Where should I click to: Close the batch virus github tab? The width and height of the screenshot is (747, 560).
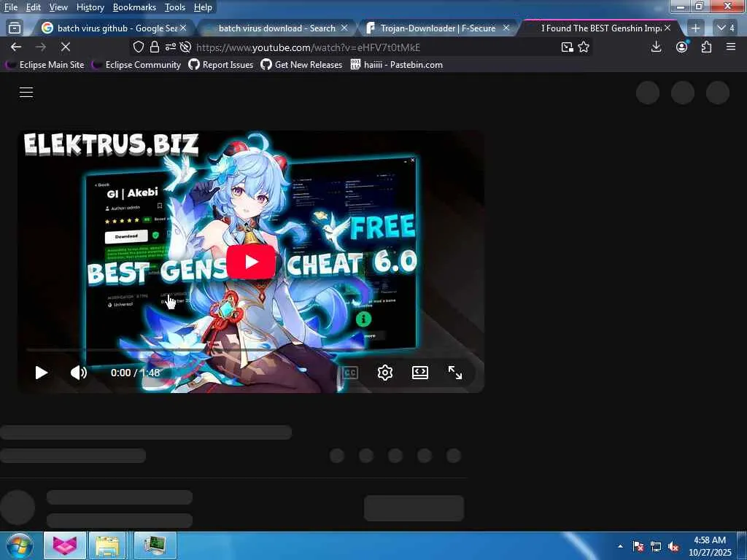[183, 28]
